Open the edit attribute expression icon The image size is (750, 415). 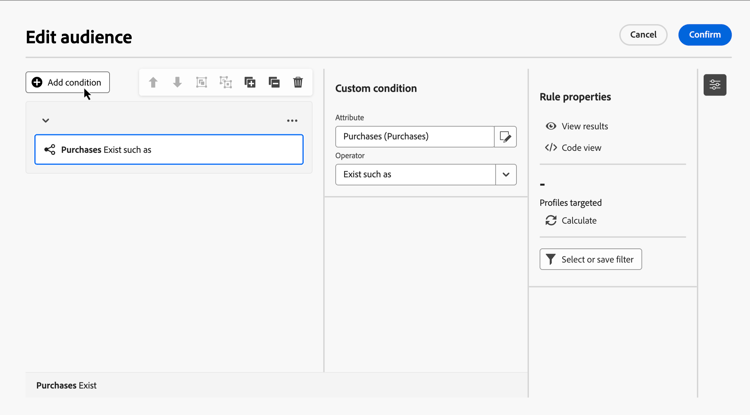coord(505,137)
